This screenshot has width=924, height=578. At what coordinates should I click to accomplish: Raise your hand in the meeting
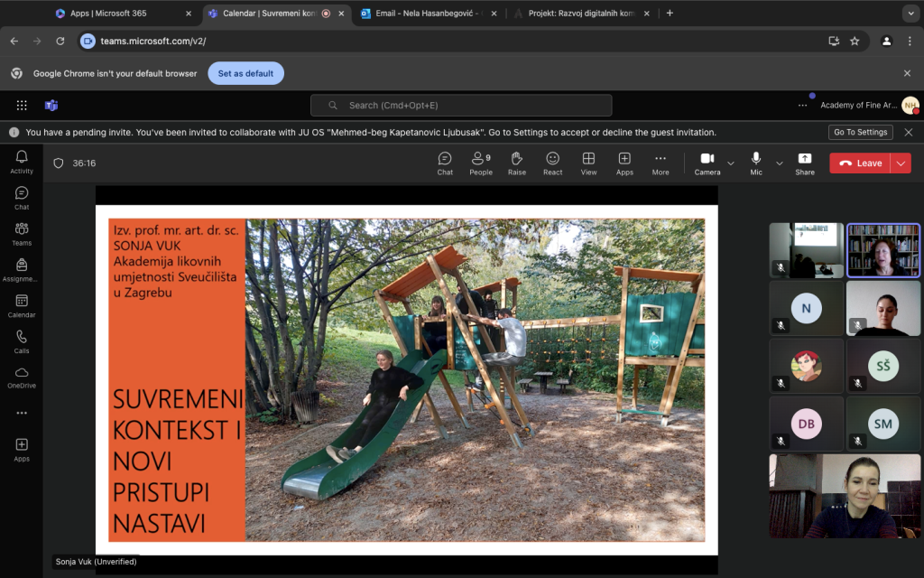coord(517,163)
